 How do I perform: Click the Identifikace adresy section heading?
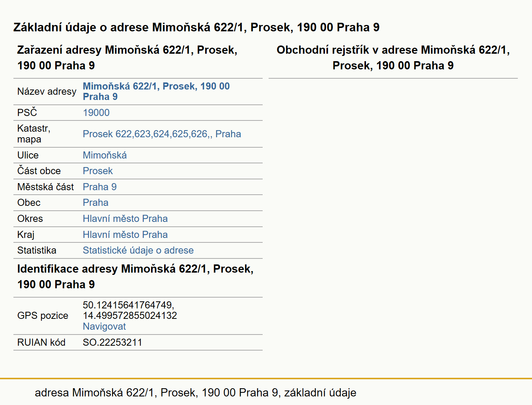pyautogui.click(x=135, y=277)
